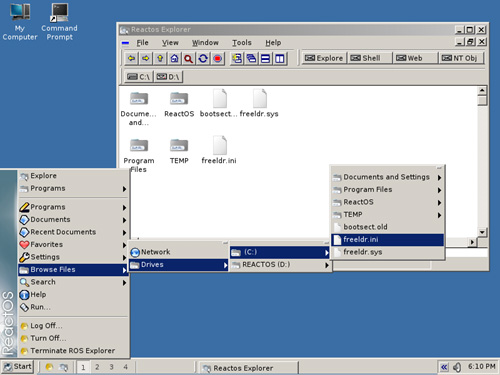Expand the Documents submenu in Start menu
This screenshot has height=375, width=500.
[73, 220]
